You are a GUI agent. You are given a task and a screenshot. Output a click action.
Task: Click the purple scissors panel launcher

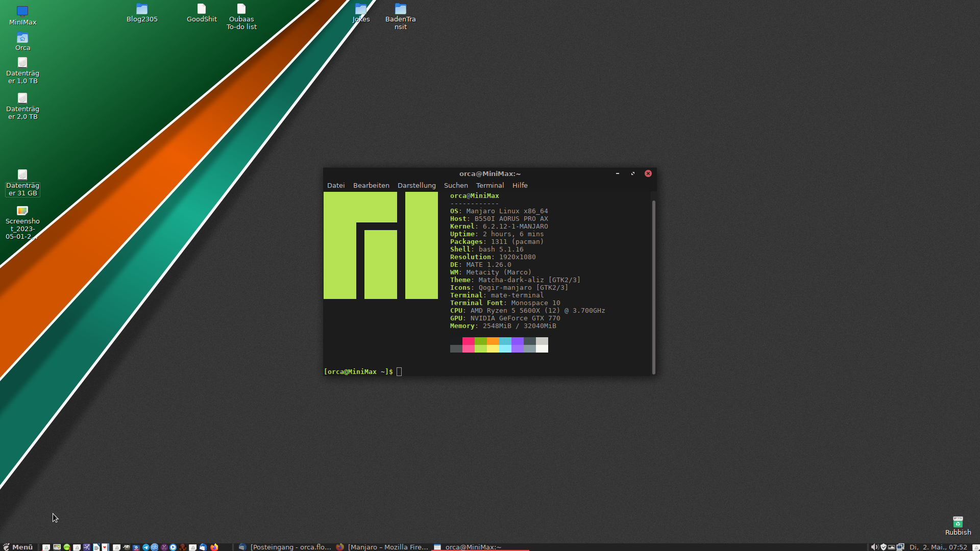(x=164, y=547)
